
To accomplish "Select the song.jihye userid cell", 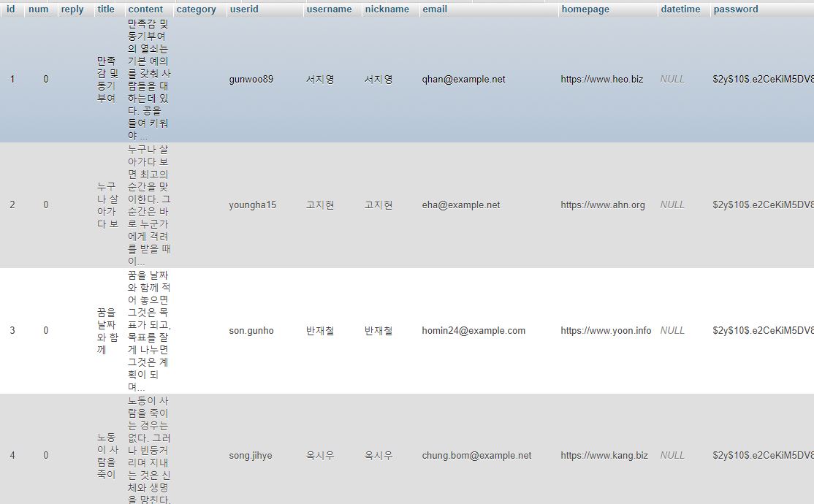I will pyautogui.click(x=250, y=456).
